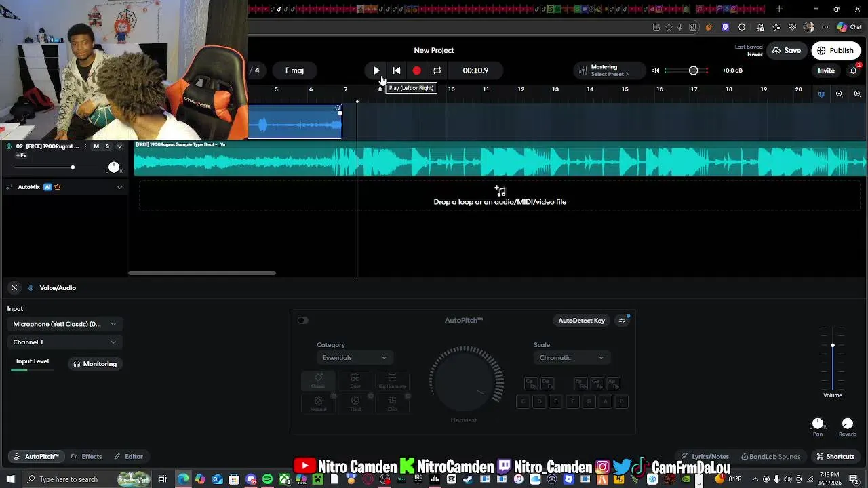Open the F maj key selector
Screen dimensions: 868x488
click(x=294, y=70)
